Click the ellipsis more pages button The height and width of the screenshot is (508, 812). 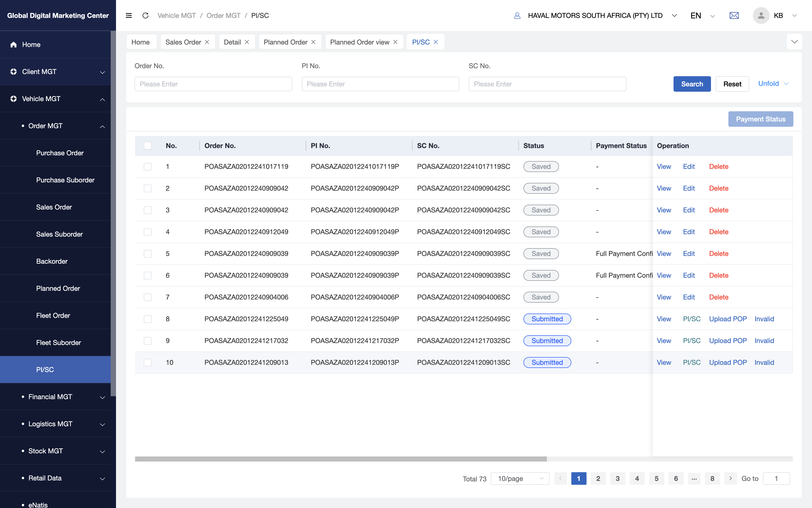694,478
